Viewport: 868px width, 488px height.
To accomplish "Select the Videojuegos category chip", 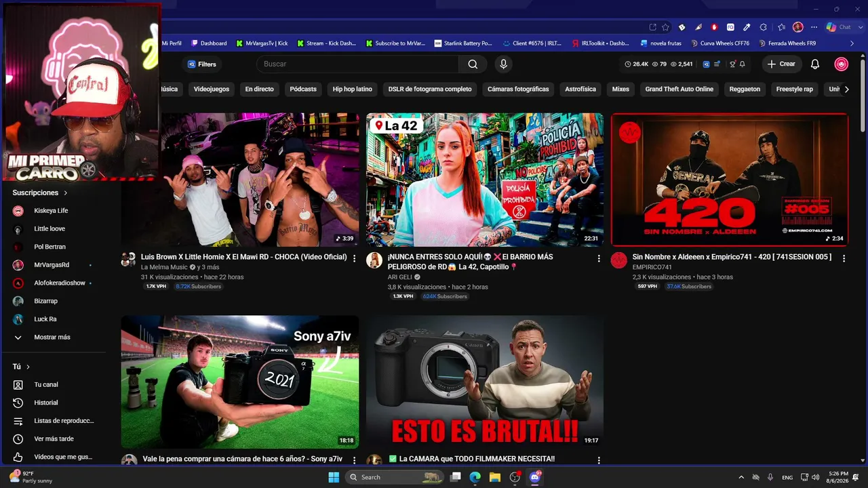I will [212, 89].
